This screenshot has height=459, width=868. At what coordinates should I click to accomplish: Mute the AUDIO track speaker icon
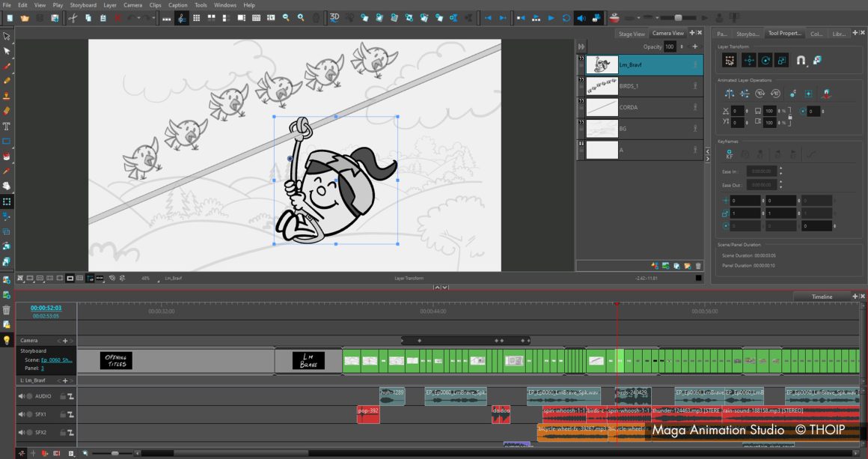click(21, 396)
